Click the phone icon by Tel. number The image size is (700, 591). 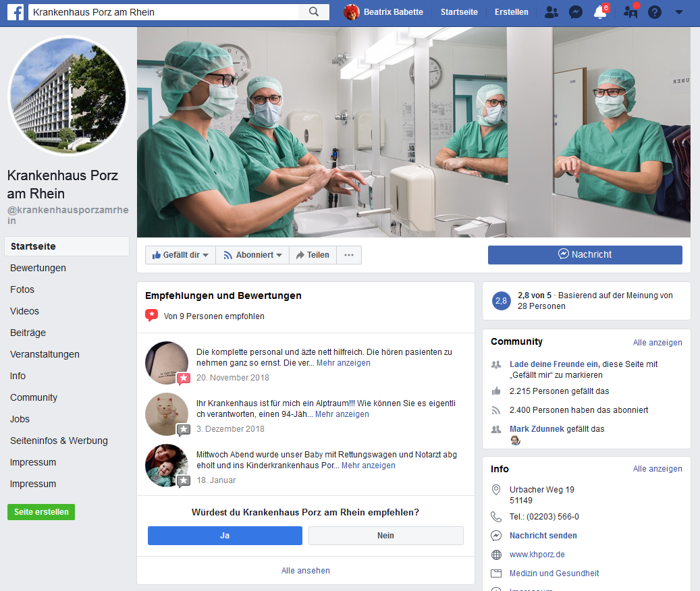pyautogui.click(x=496, y=517)
